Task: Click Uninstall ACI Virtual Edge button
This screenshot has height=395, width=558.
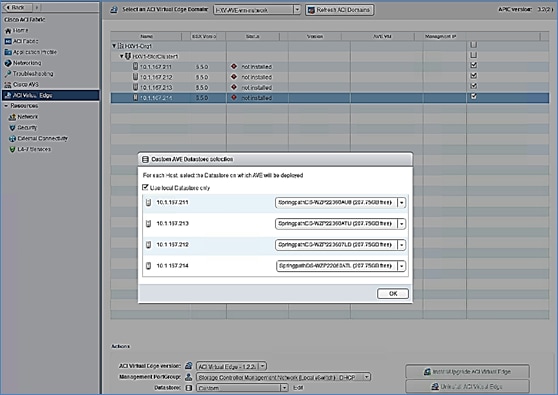Action: [467, 386]
